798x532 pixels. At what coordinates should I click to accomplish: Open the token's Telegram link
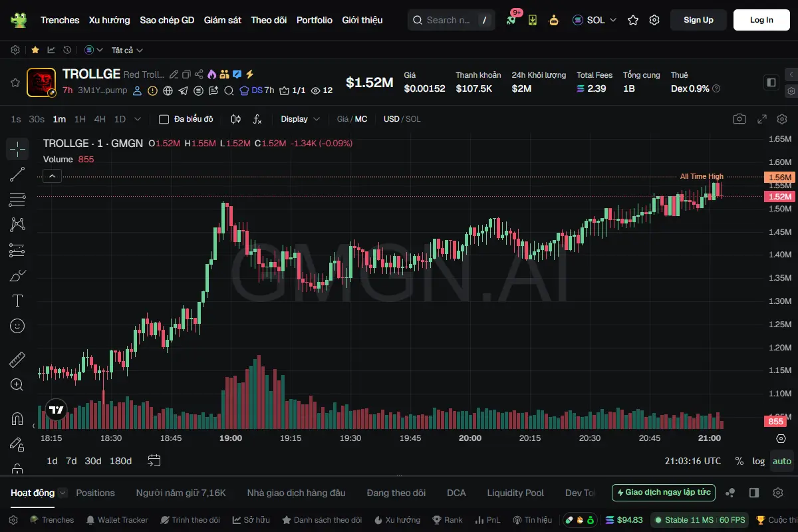(183, 90)
